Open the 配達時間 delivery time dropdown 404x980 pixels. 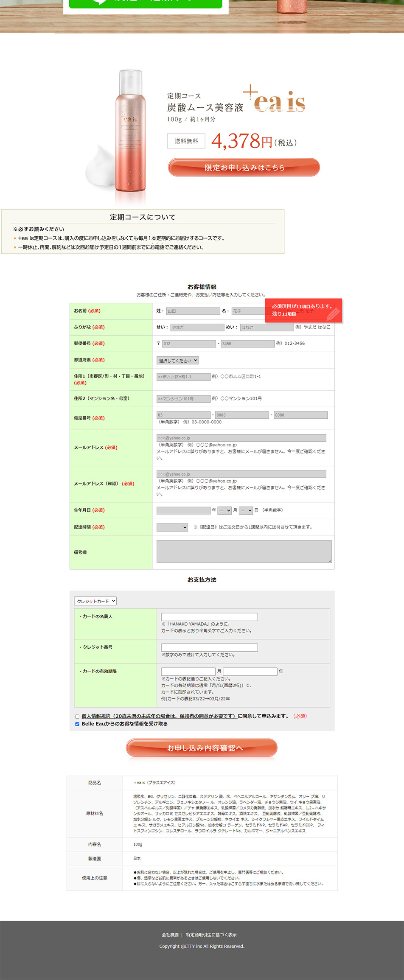pos(172,527)
